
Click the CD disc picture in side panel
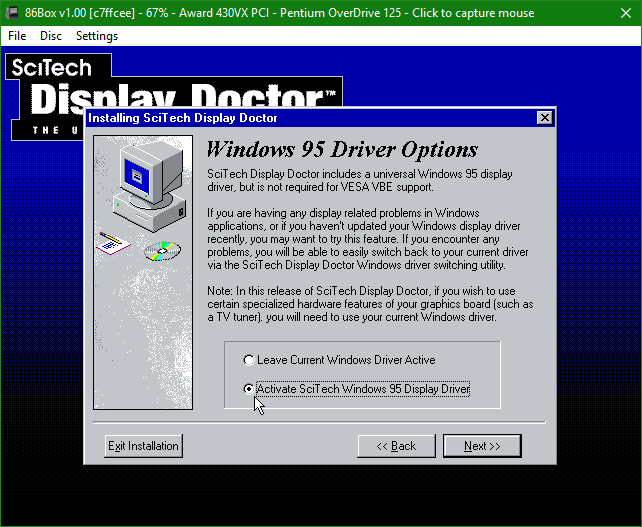163,251
